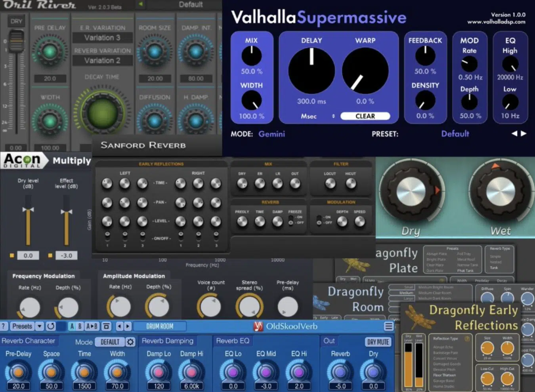Viewport: 535px width, 392px height.
Task: Open the Msec delay unit selector in Valhalla
Action: click(318, 116)
